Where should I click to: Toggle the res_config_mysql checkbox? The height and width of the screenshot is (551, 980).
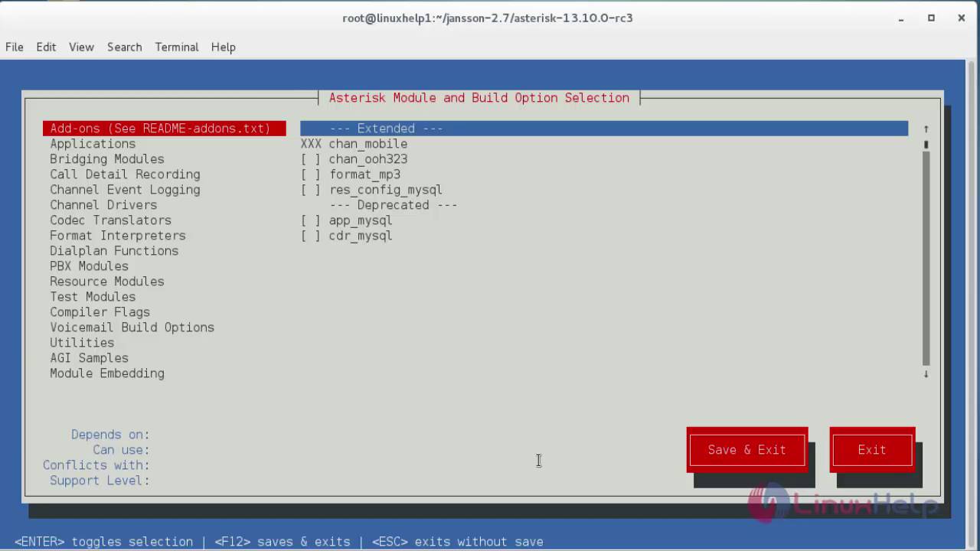click(x=311, y=190)
